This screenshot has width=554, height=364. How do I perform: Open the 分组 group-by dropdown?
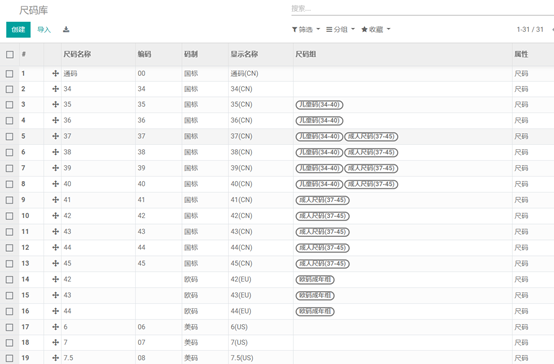pyautogui.click(x=340, y=29)
